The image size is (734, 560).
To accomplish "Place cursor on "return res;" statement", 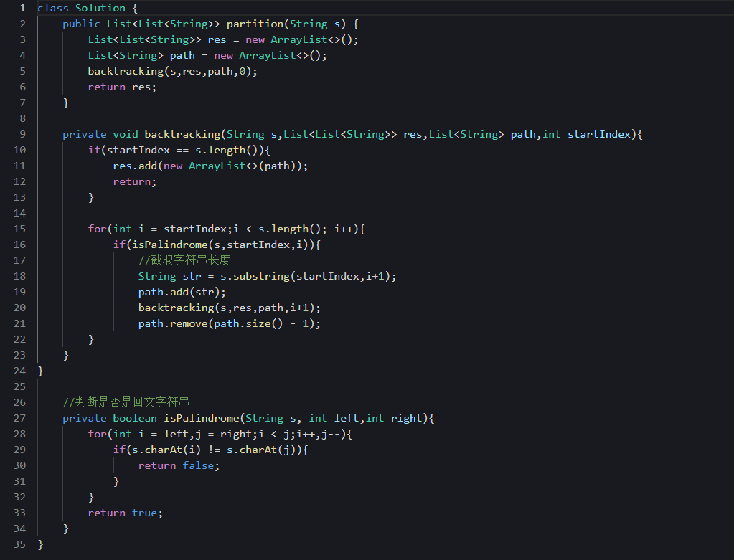I will click(122, 87).
